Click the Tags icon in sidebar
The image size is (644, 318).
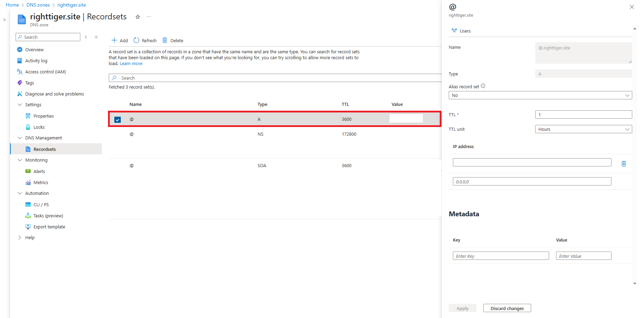coord(20,83)
